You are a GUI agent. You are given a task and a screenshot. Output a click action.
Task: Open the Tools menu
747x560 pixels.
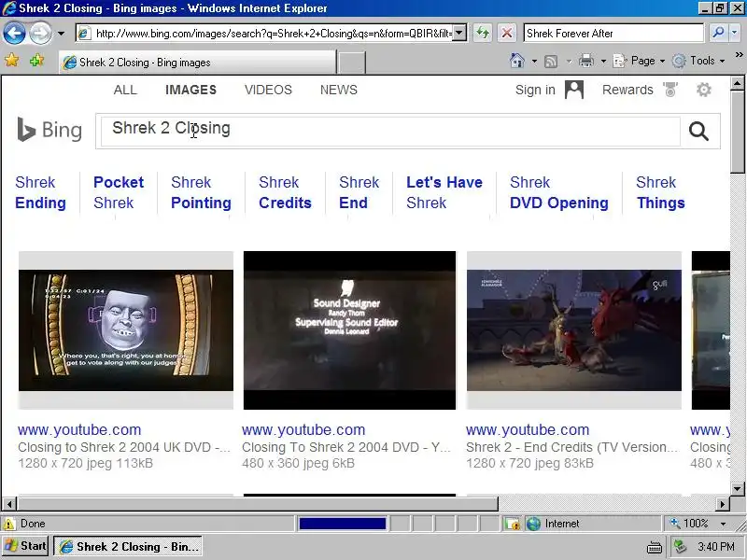698,61
